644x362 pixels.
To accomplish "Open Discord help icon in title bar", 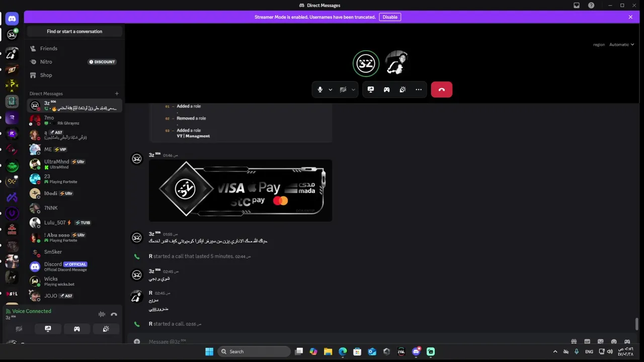I will pyautogui.click(x=591, y=6).
